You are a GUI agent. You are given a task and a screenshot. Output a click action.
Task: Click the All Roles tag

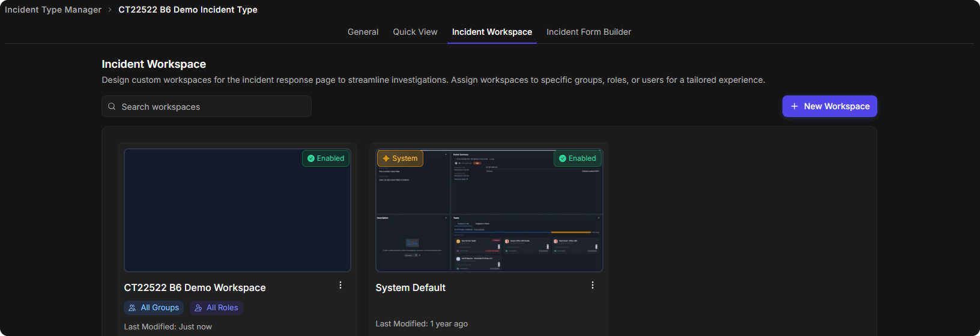[216, 308]
